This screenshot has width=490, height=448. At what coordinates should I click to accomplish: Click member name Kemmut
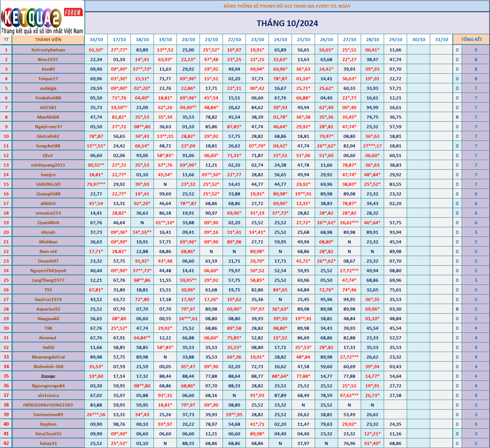48,338
